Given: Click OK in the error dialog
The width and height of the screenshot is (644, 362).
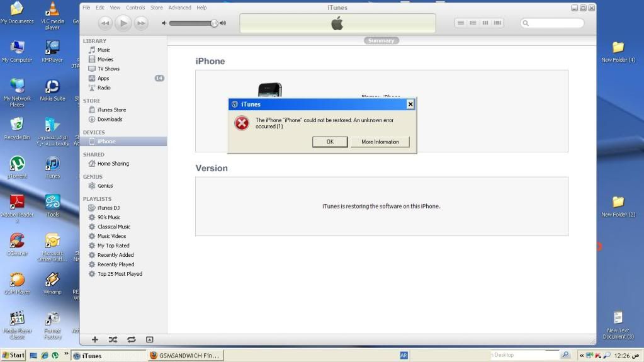Looking at the screenshot, I should (x=330, y=142).
